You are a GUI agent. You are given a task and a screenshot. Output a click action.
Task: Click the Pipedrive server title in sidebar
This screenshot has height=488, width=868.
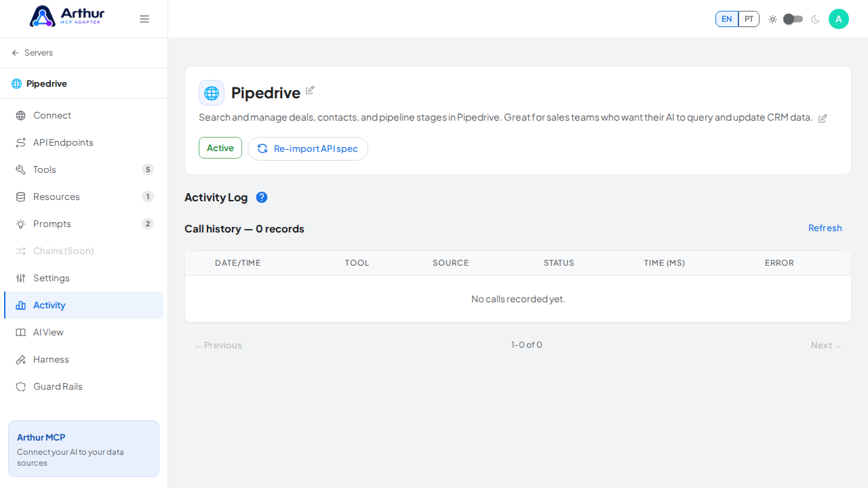coord(47,84)
